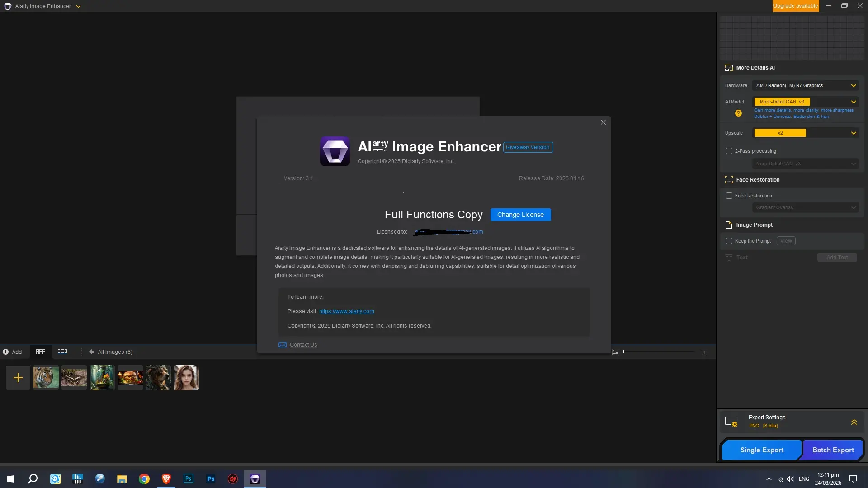Screen dimensions: 868x488
Task: Click the back arrow beside All Images
Action: click(x=91, y=352)
